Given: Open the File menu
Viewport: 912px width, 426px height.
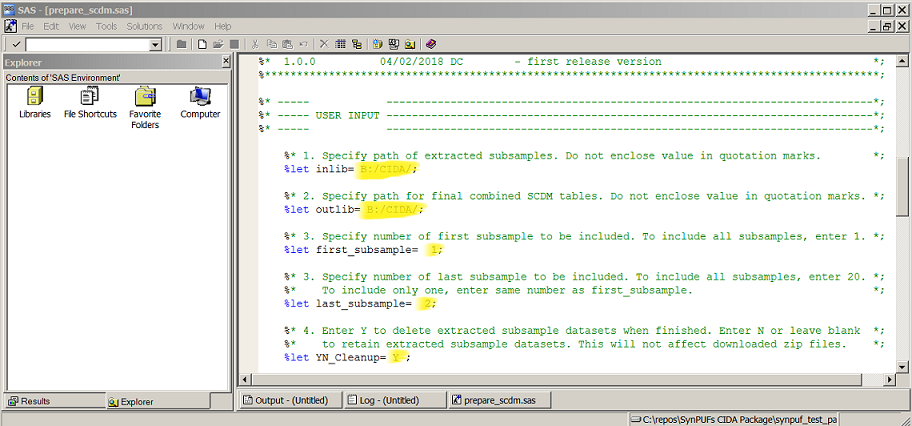Looking at the screenshot, I should 28,26.
